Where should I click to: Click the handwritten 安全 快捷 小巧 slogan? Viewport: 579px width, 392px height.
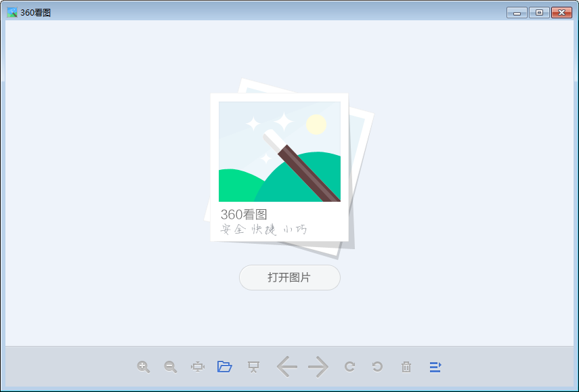point(263,230)
